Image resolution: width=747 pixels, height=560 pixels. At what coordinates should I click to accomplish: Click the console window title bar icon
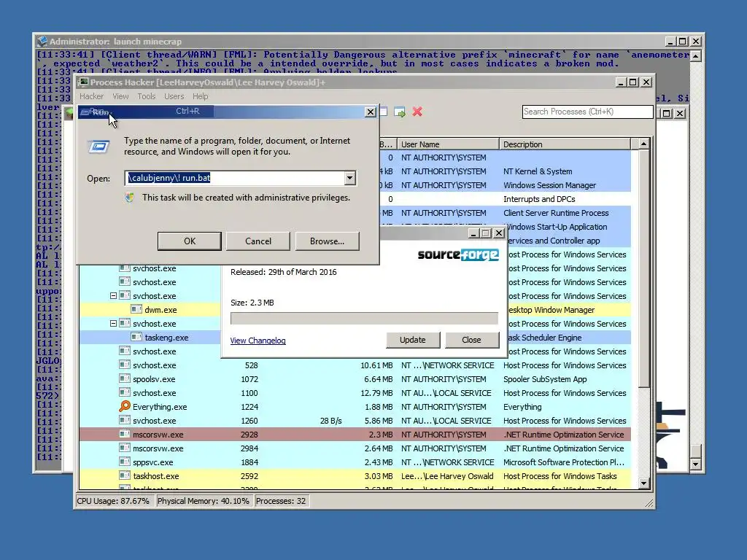tap(42, 42)
